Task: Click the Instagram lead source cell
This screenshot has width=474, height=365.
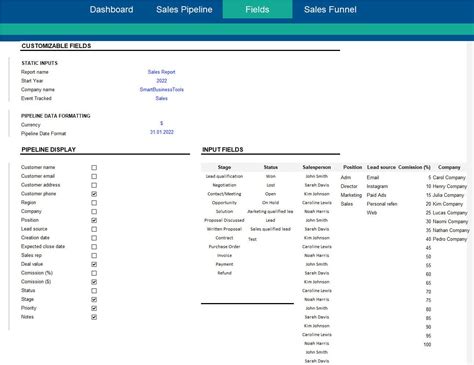Action: tap(377, 186)
